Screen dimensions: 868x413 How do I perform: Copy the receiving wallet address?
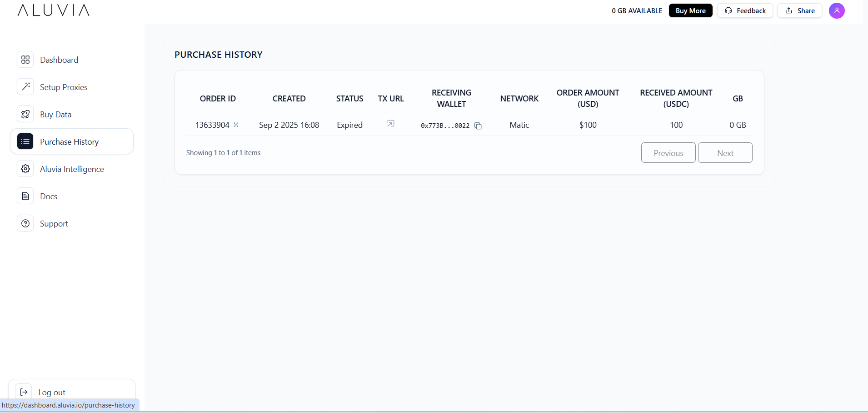[478, 126]
